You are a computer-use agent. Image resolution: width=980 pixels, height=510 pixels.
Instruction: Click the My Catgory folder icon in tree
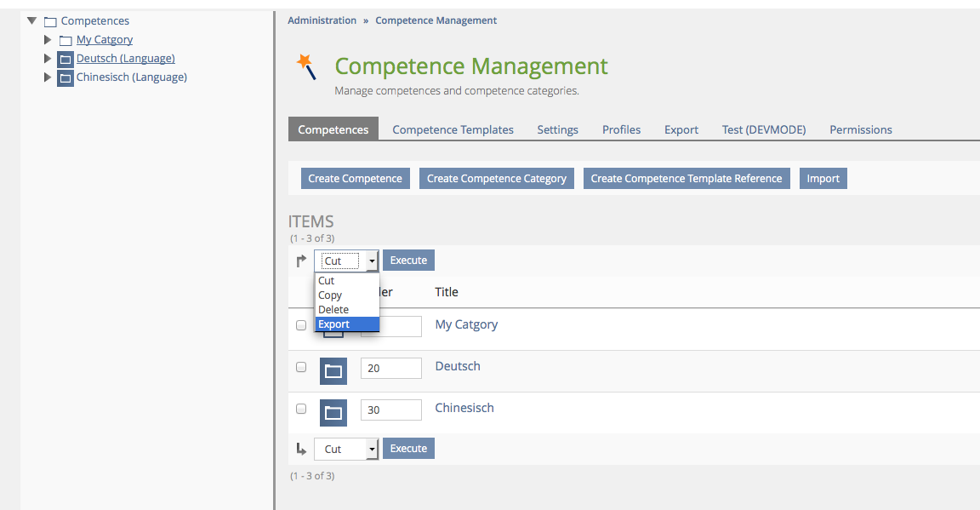66,41
